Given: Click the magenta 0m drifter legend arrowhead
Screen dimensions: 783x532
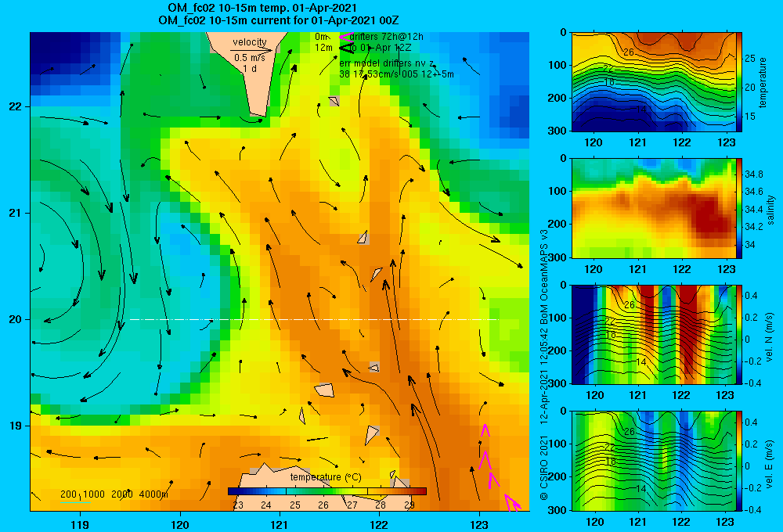Looking at the screenshot, I should pyautogui.click(x=345, y=37).
